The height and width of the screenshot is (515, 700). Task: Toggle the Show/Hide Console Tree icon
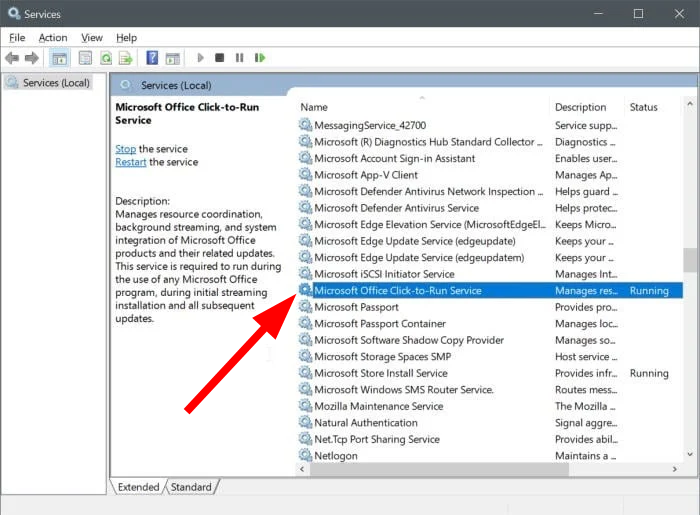(59, 58)
